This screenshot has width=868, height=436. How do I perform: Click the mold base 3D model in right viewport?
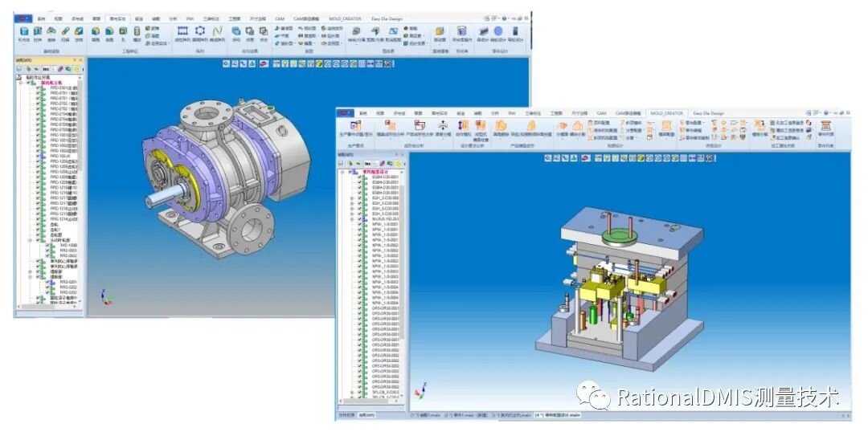tap(620, 287)
